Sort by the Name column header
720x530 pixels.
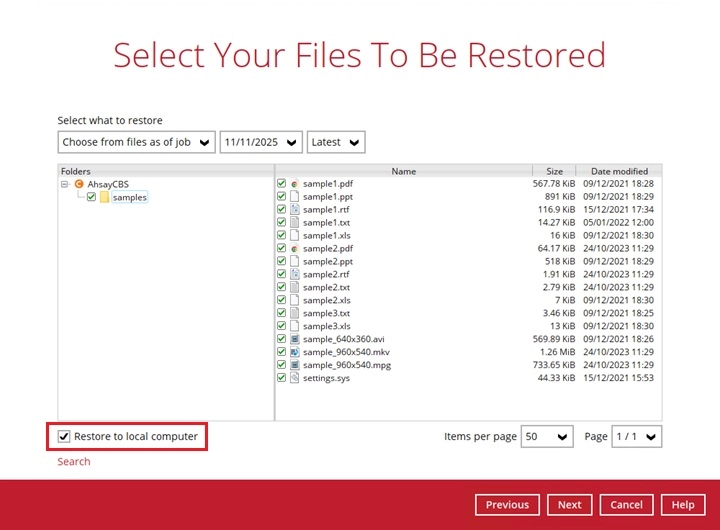click(404, 171)
